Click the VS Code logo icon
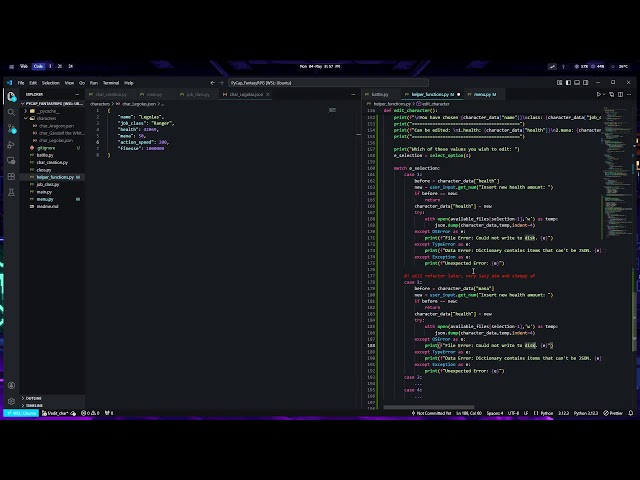 click(9, 82)
